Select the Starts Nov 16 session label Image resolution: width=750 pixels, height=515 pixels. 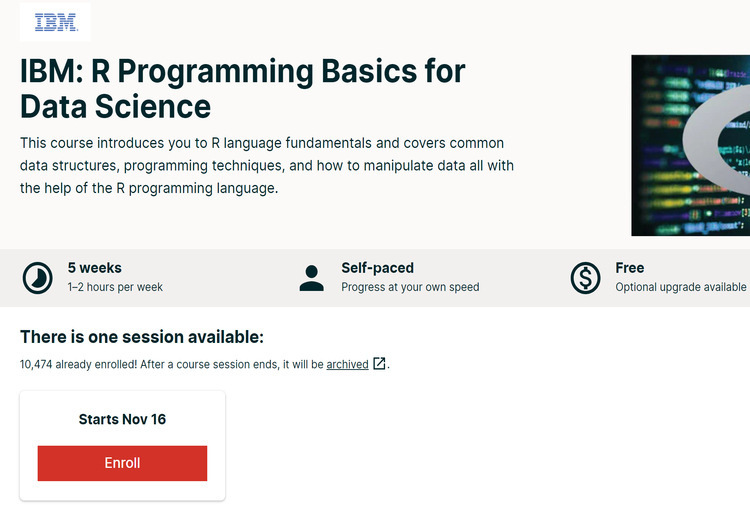tap(122, 419)
